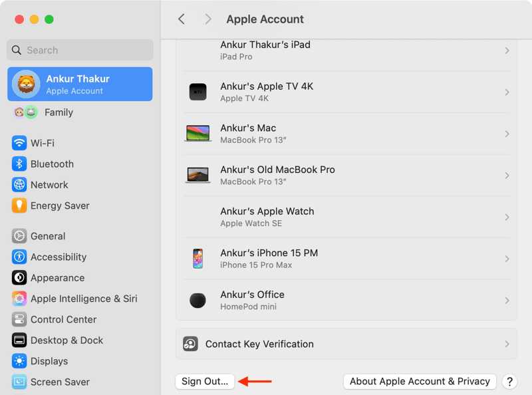Select Wi-Fi in the sidebar
The image size is (532, 395).
tap(80, 143)
